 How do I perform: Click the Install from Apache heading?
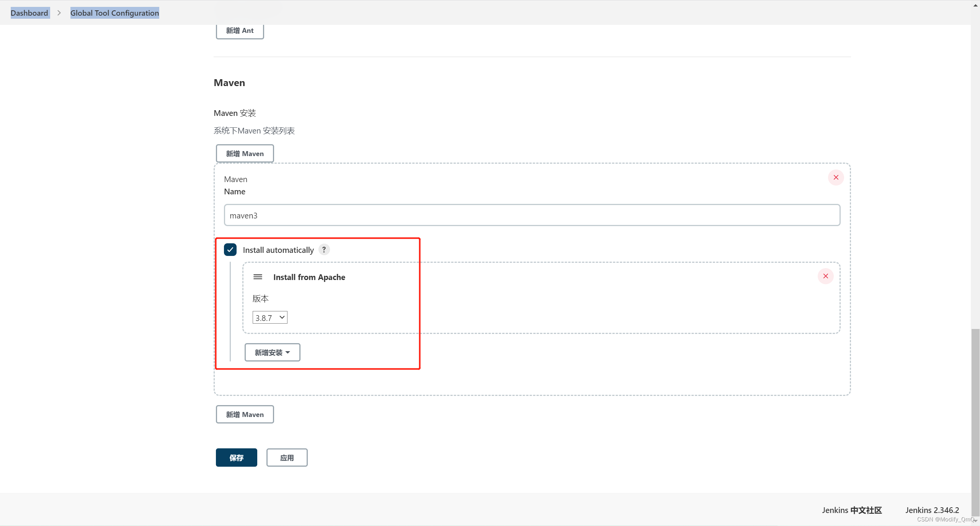309,277
